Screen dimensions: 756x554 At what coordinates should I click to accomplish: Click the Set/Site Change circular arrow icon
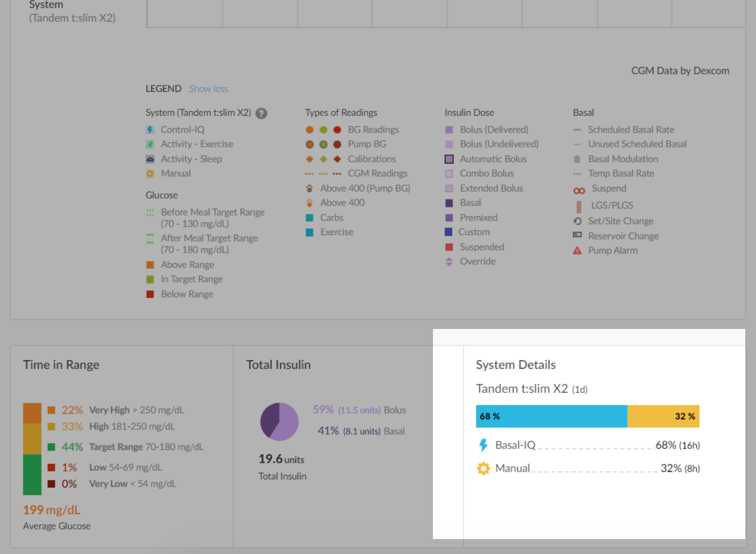pyautogui.click(x=577, y=221)
